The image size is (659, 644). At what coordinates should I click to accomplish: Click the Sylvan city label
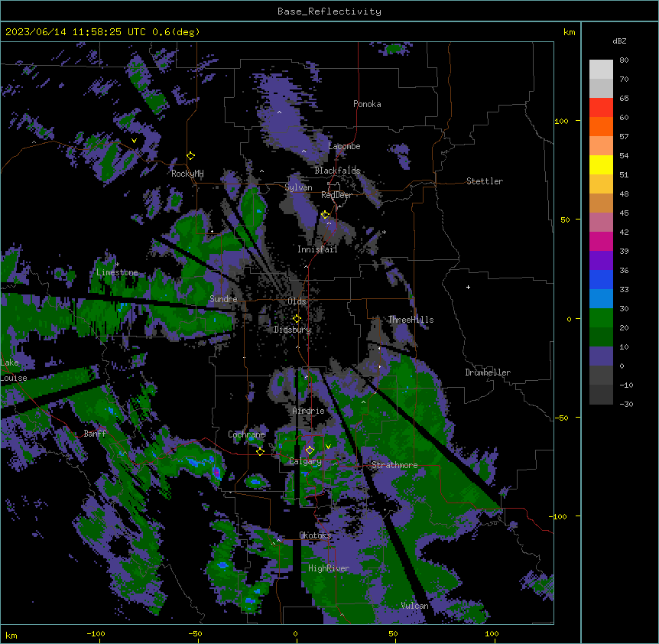(298, 187)
